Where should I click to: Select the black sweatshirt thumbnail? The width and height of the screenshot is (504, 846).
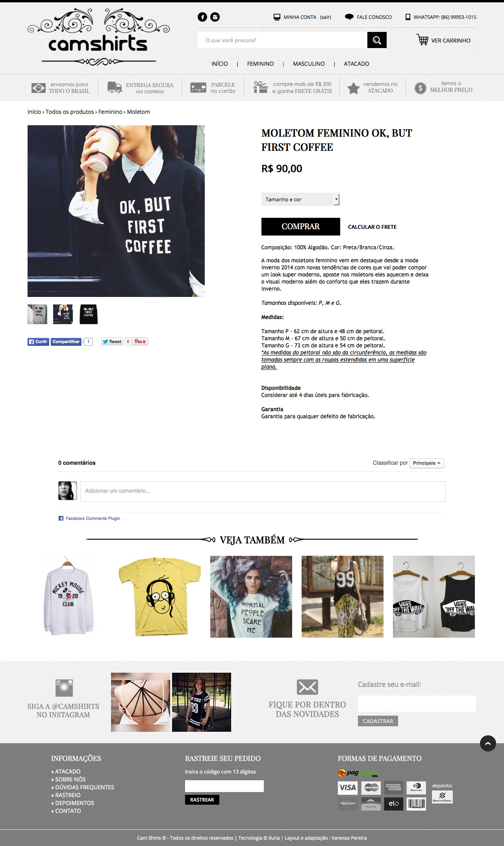(89, 314)
